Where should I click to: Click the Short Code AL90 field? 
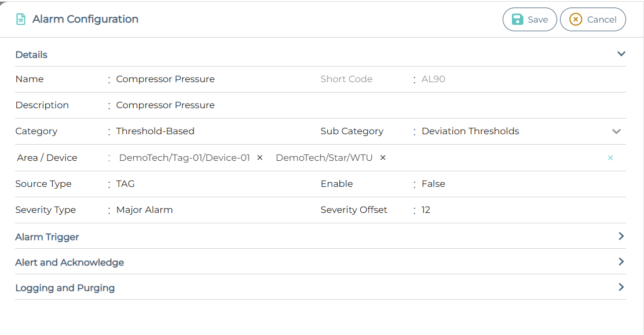pos(433,79)
